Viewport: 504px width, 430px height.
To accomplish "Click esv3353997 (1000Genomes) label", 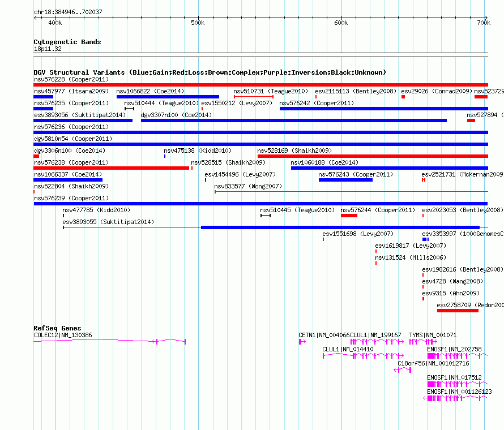I will pyautogui.click(x=463, y=234).
